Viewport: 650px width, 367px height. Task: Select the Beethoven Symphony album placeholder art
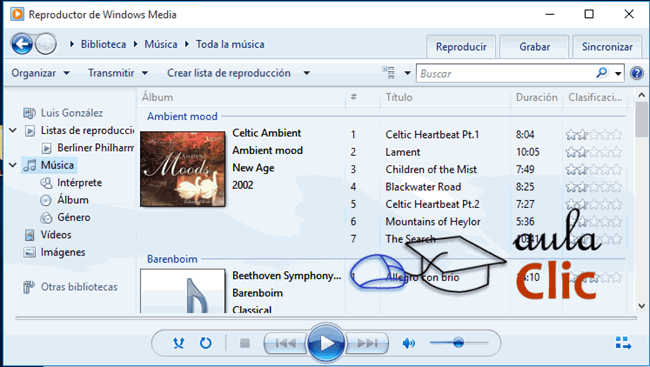(183, 291)
